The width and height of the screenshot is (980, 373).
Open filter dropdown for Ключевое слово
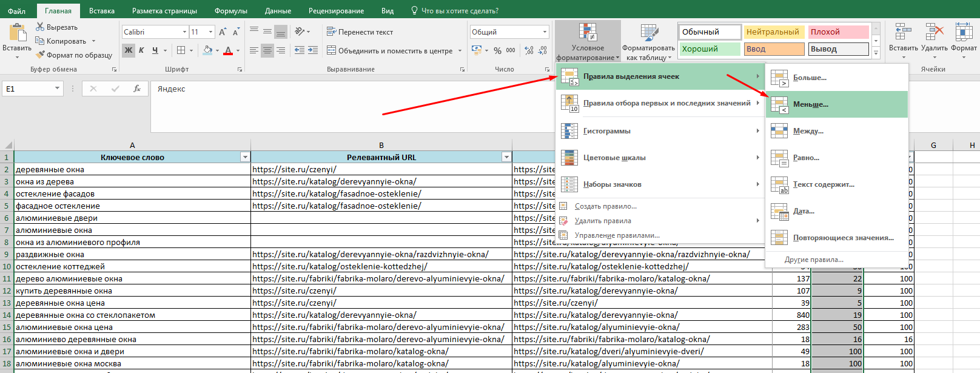click(x=245, y=157)
